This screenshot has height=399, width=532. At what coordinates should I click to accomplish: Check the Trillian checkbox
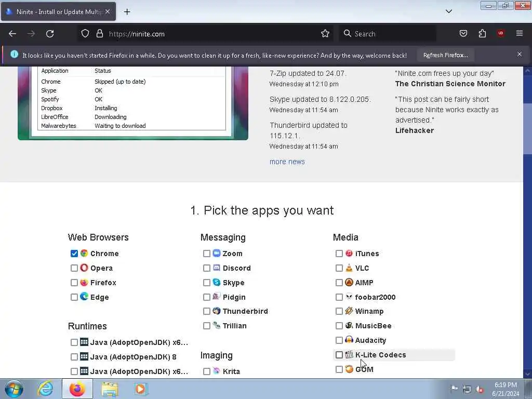(x=206, y=326)
